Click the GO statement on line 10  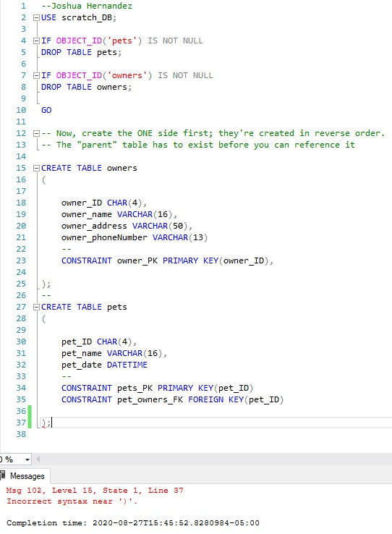tap(46, 110)
